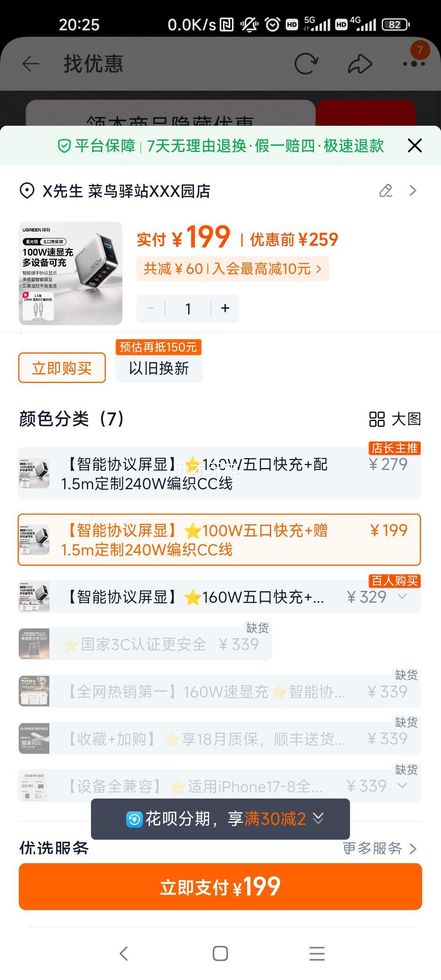Expand the ¥329 160W option chevron
Screen dimensions: 441x980
[402, 597]
